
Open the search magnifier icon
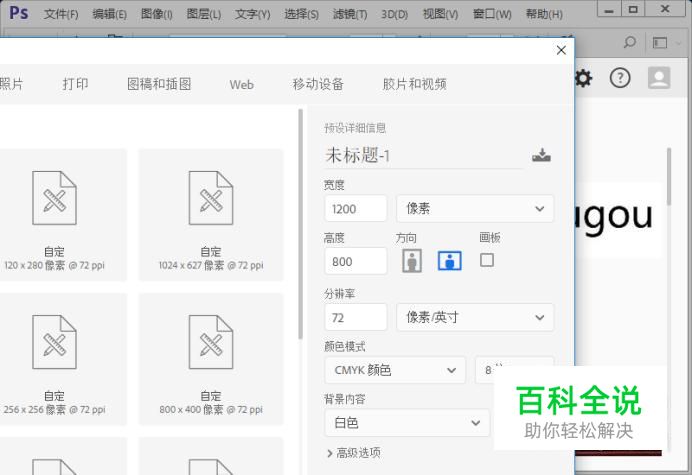[629, 43]
